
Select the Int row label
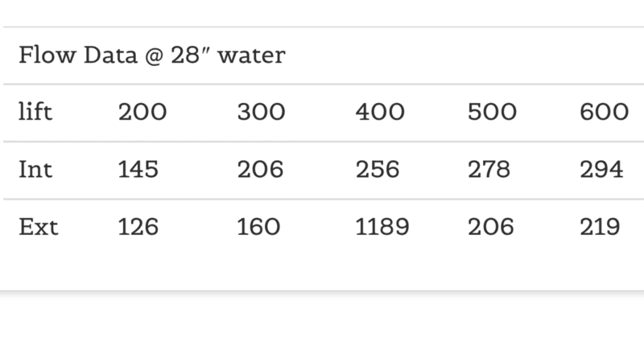[35, 170]
